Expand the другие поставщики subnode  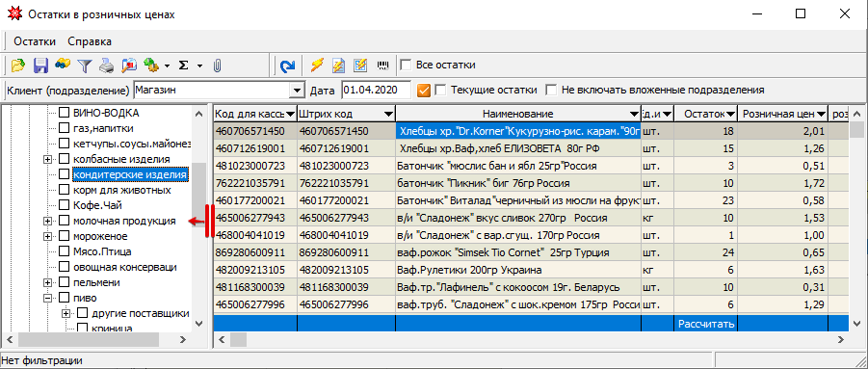point(66,313)
